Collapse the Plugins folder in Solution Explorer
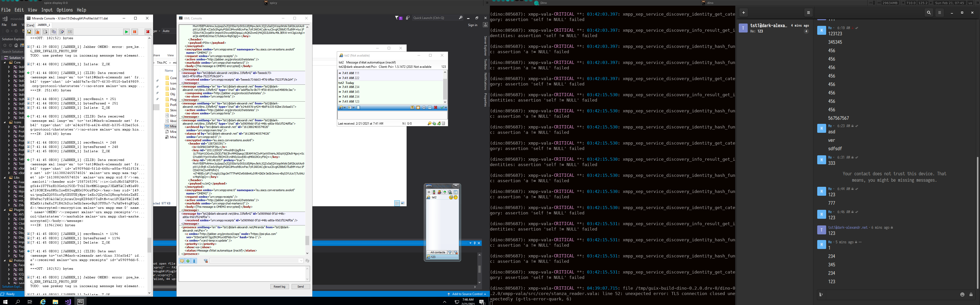 click(5, 210)
